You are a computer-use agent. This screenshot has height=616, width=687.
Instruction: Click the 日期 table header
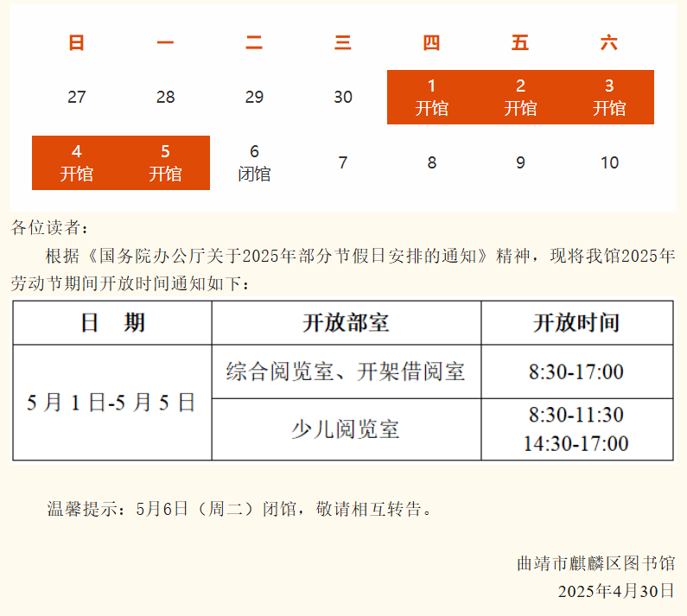pos(112,323)
